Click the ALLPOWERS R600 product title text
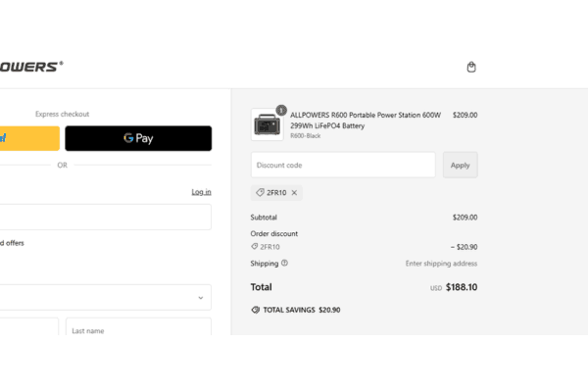This screenshot has height=392, width=588. pyautogui.click(x=365, y=121)
